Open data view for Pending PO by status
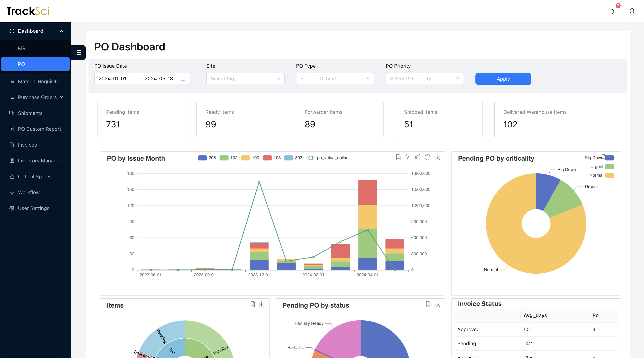The image size is (644, 358). coord(428,304)
